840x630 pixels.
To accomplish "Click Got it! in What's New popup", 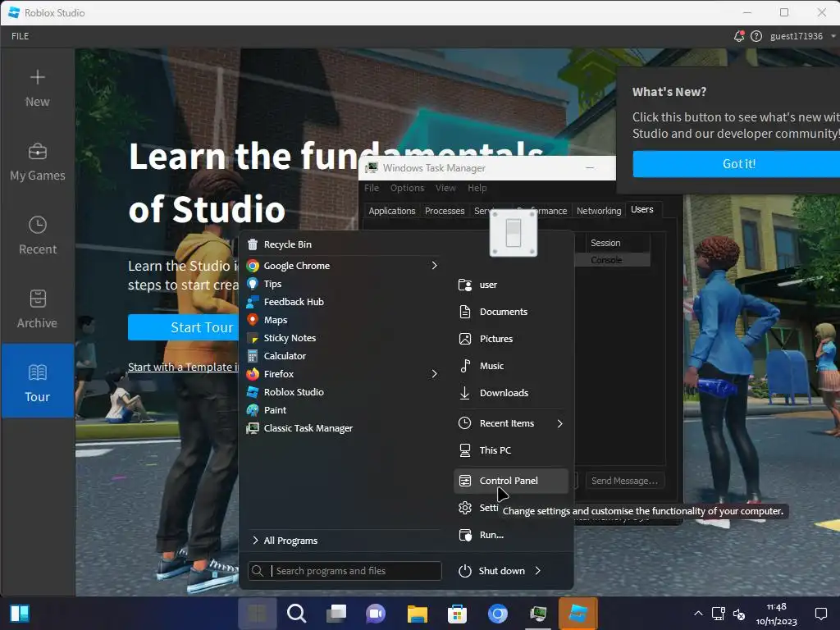I will 737,164.
